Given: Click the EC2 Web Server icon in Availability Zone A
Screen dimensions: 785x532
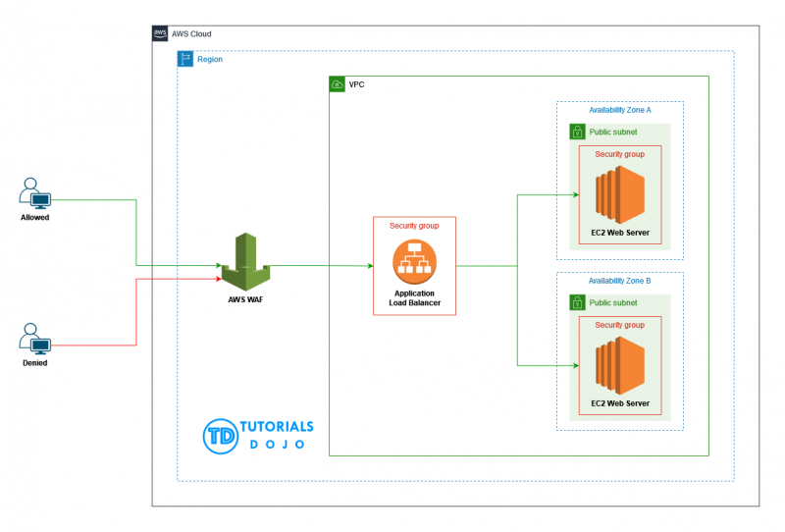Looking at the screenshot, I should coord(619,194).
